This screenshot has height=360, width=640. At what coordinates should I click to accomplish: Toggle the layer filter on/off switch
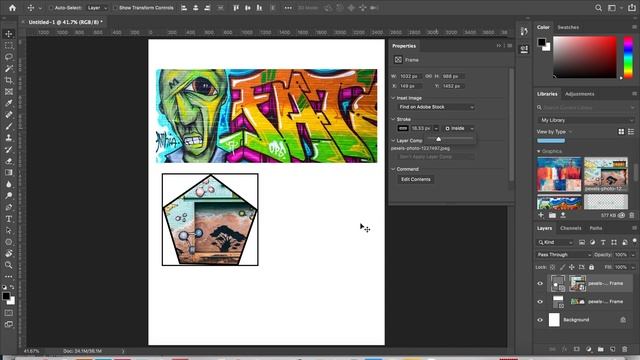click(635, 241)
